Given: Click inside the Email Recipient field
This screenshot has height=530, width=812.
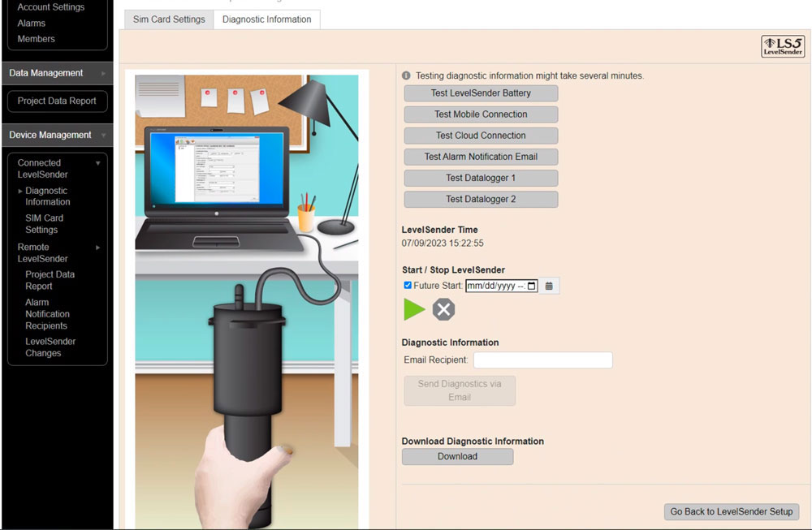Looking at the screenshot, I should pyautogui.click(x=542, y=360).
